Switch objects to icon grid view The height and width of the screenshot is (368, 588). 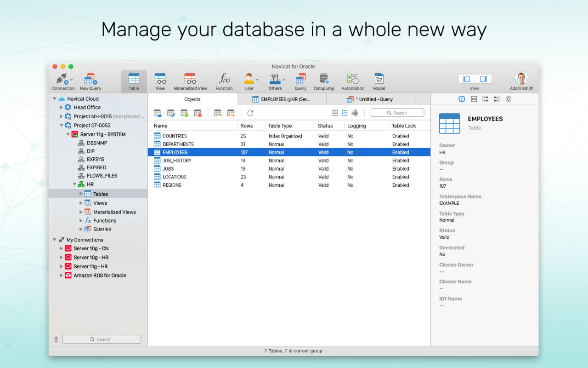coord(335,113)
